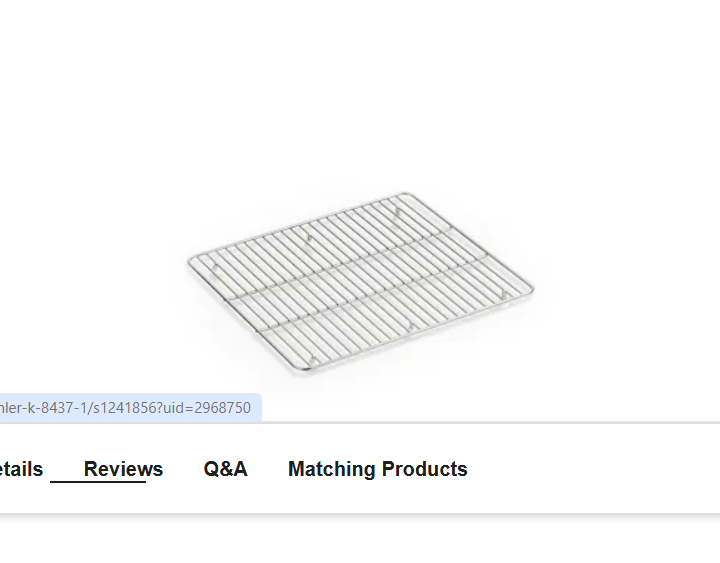The image size is (720, 563).
Task: Click the ampersand in the Q&A tab
Action: (x=226, y=469)
